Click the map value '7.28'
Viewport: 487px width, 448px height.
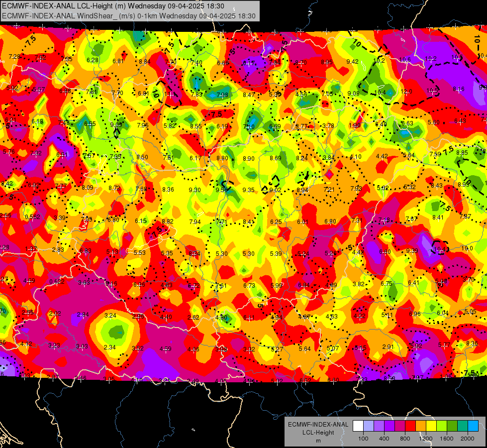pyautogui.click(x=14, y=57)
